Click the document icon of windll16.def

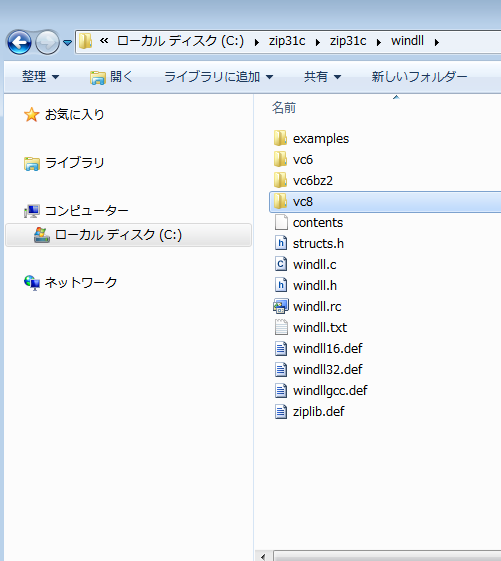[281, 348]
